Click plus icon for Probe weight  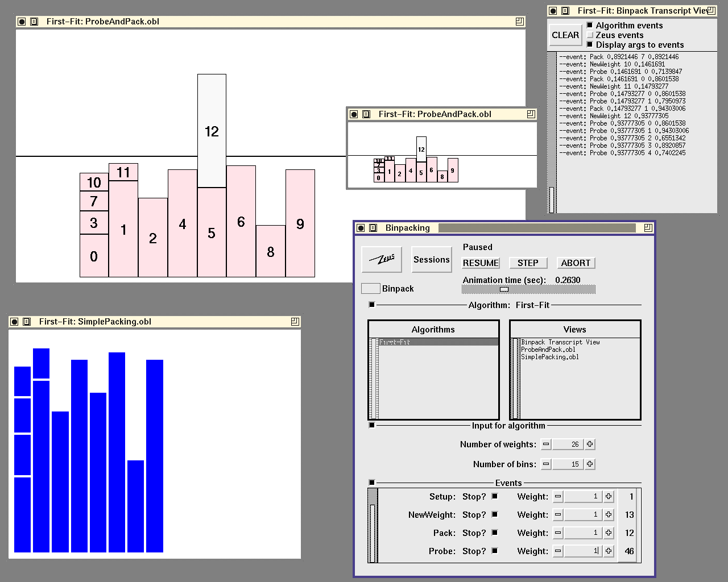click(609, 551)
